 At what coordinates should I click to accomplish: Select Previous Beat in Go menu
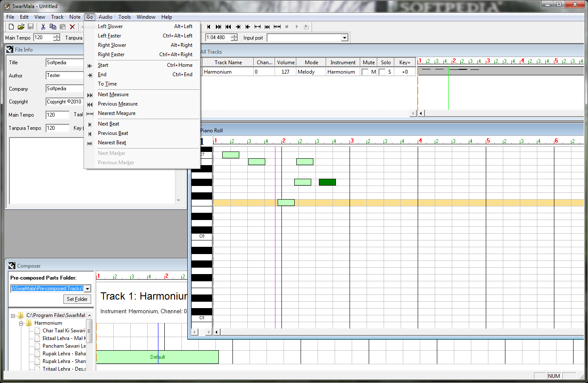(142, 133)
